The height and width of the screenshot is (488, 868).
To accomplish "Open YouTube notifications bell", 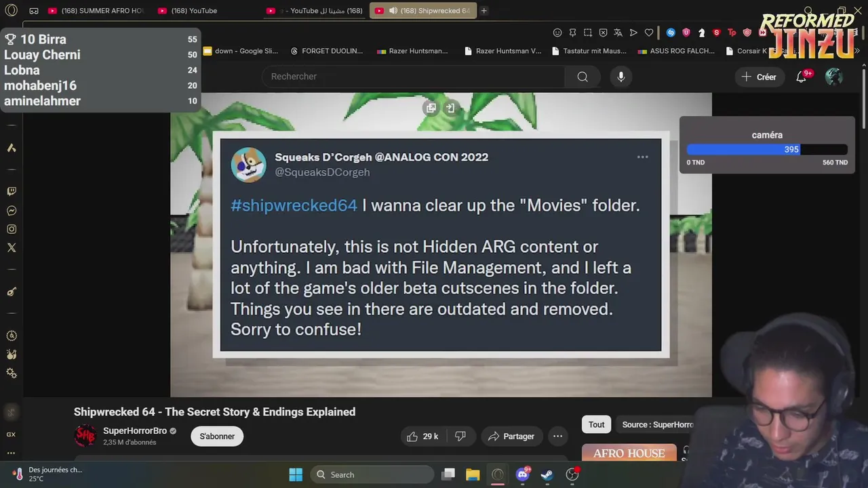I will pyautogui.click(x=801, y=77).
